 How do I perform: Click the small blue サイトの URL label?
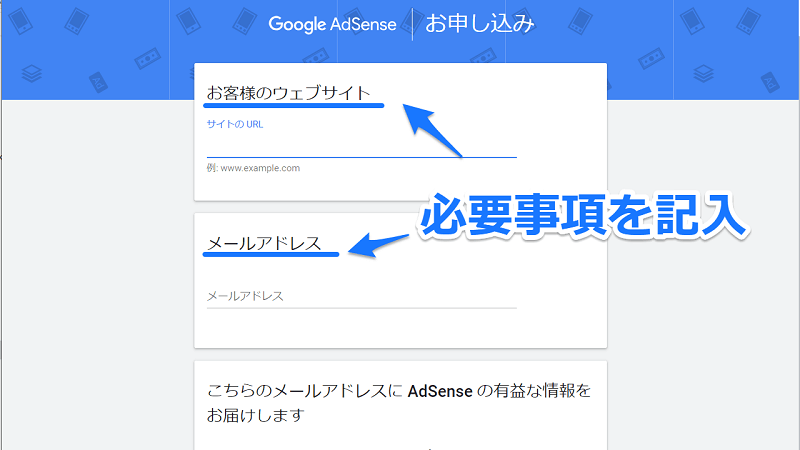click(x=235, y=125)
